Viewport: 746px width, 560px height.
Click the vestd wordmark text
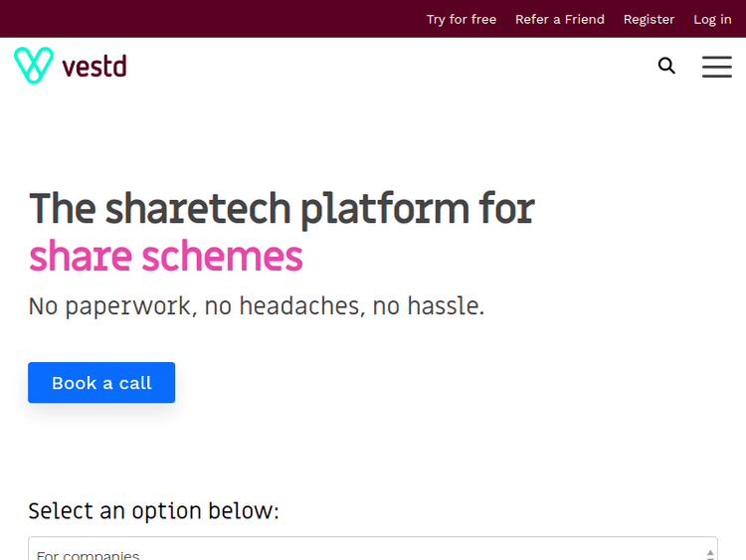click(x=94, y=67)
